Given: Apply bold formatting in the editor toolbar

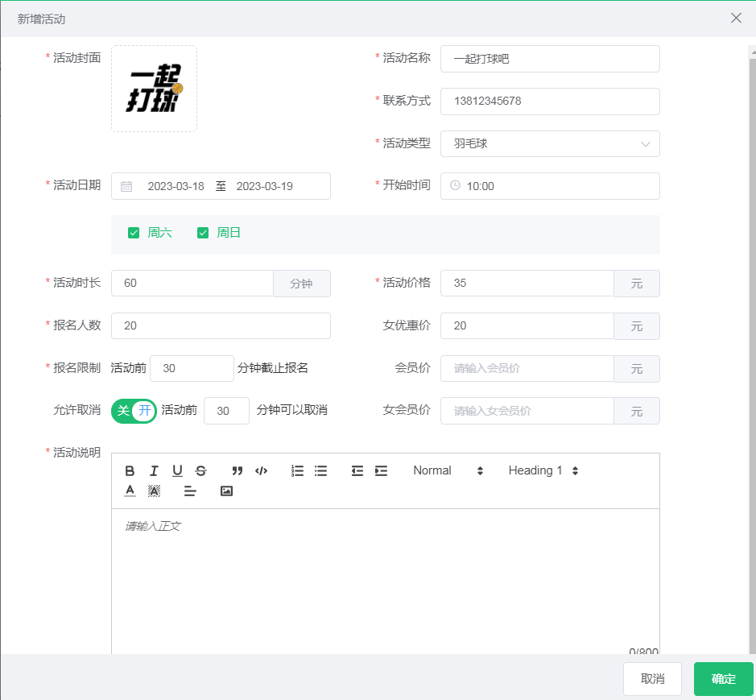Looking at the screenshot, I should click(x=130, y=470).
